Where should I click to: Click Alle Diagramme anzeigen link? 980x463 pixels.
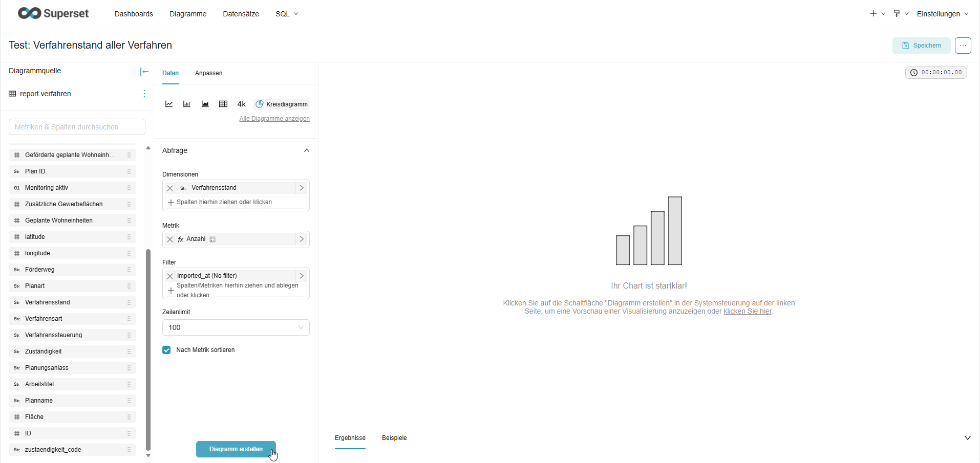(274, 119)
